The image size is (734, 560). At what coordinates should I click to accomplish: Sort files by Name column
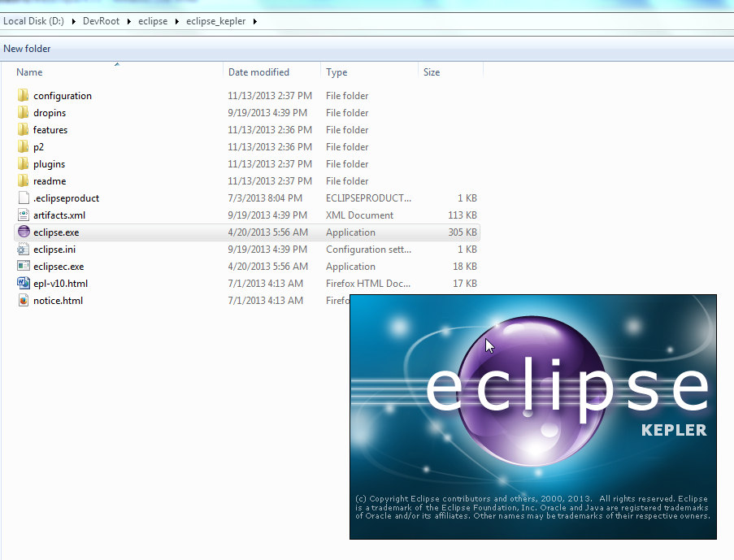click(x=29, y=72)
